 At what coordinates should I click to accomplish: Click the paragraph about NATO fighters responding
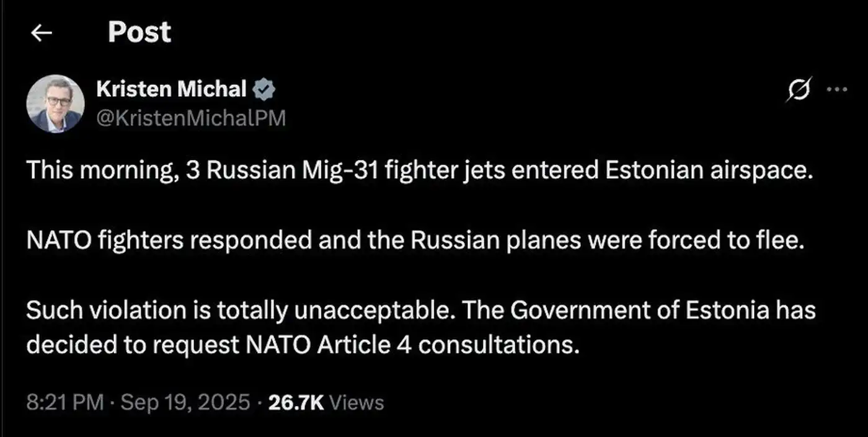pyautogui.click(x=414, y=240)
